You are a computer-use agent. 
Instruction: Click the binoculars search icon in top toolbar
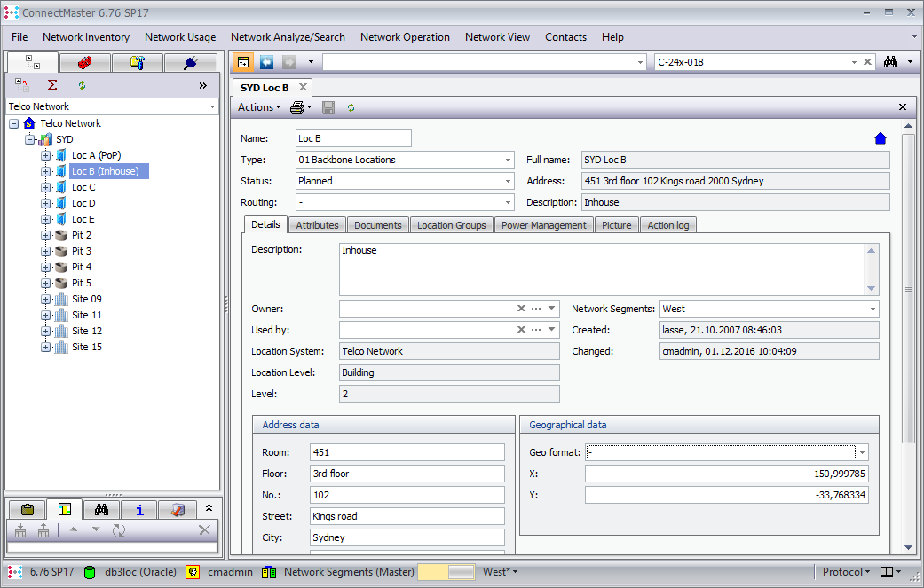point(890,62)
